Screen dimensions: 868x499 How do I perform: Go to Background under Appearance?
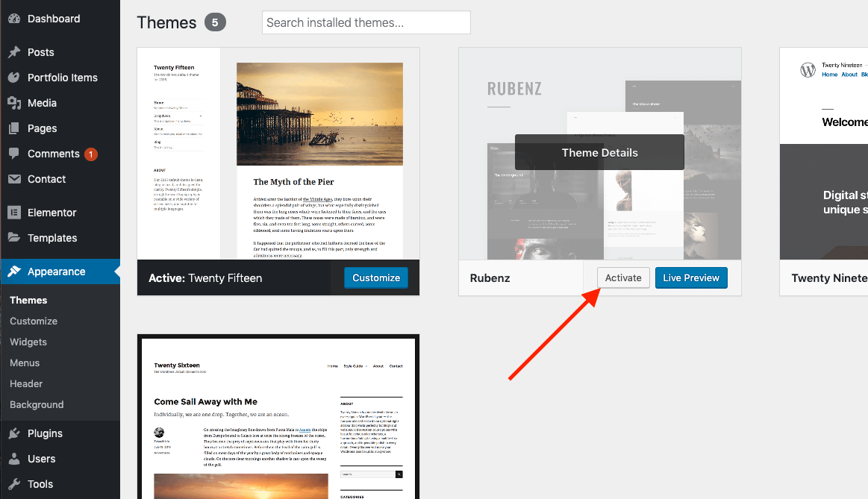click(37, 404)
